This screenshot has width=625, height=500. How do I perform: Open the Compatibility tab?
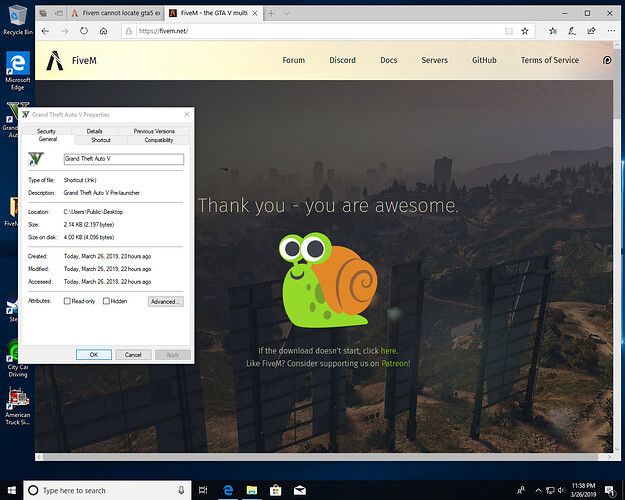pyautogui.click(x=159, y=140)
